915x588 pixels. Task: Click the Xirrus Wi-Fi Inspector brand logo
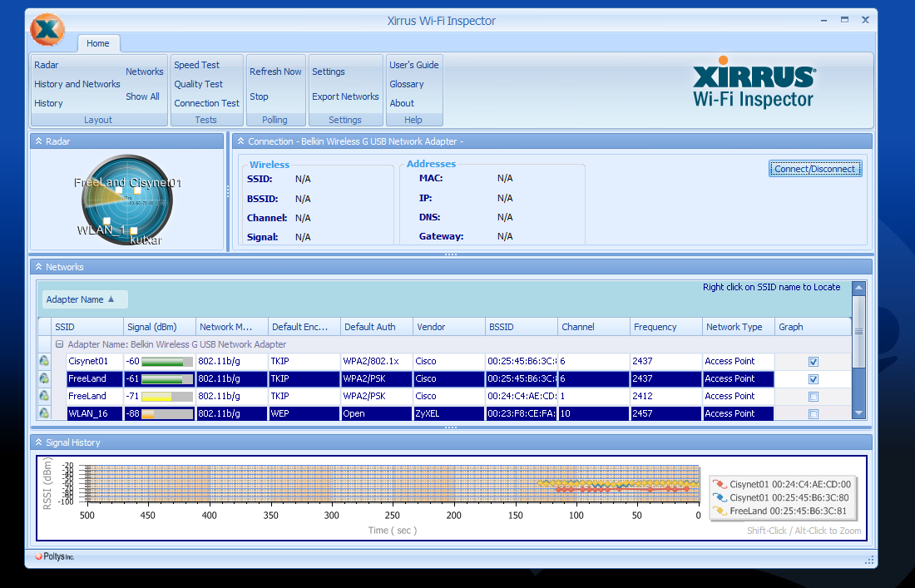pyautogui.click(x=754, y=83)
